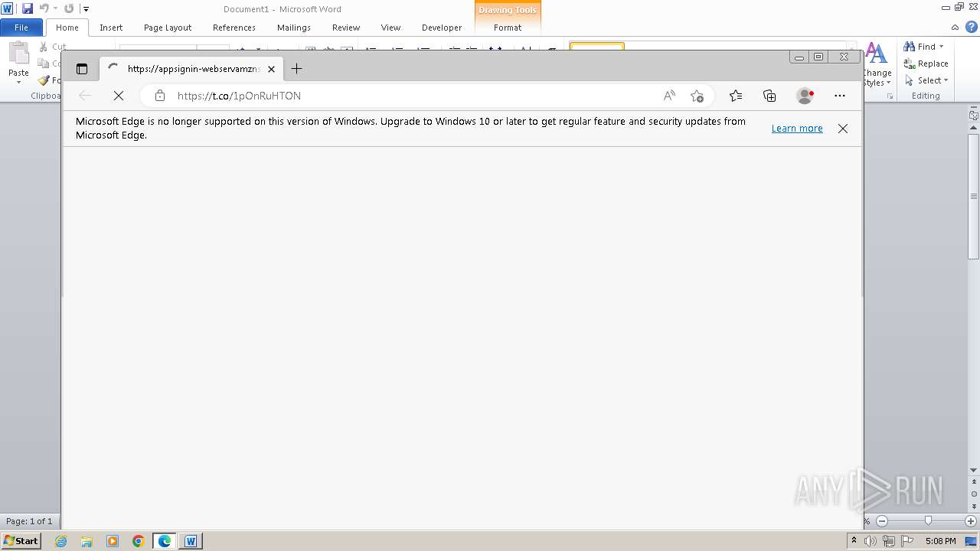Expand the Find dropdown arrow
This screenshot has width=980, height=551.
[x=942, y=47]
